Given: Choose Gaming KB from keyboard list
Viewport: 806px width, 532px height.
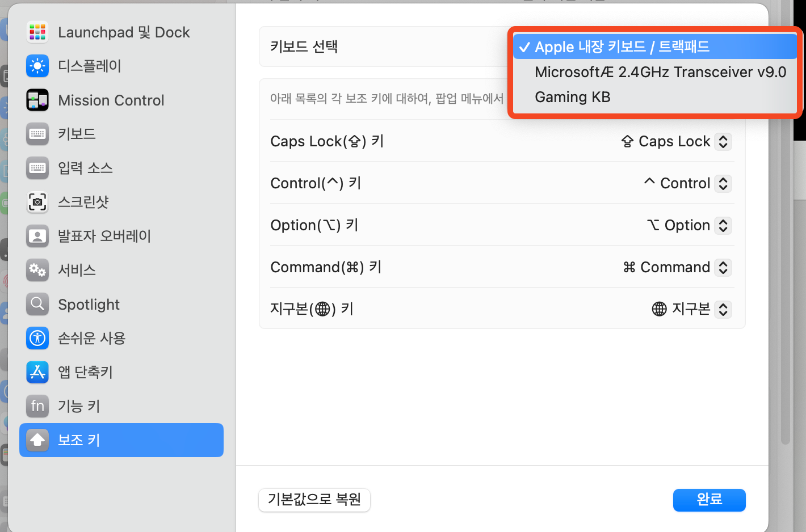Looking at the screenshot, I should [572, 96].
